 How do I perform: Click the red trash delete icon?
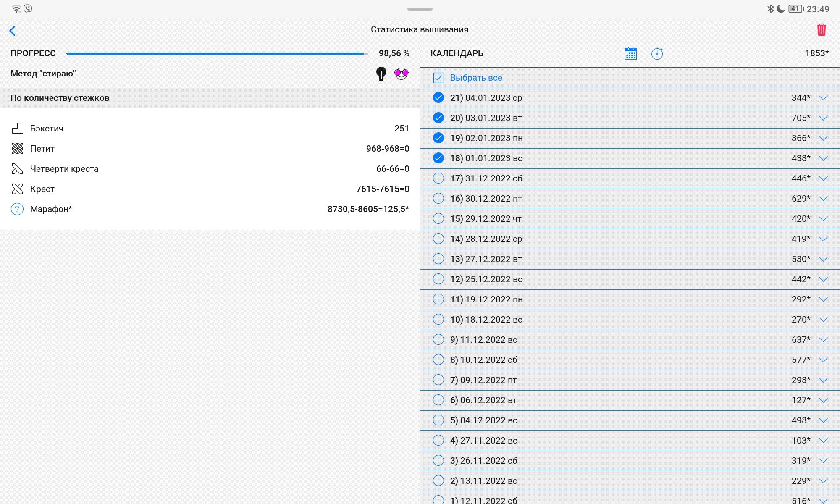[821, 30]
